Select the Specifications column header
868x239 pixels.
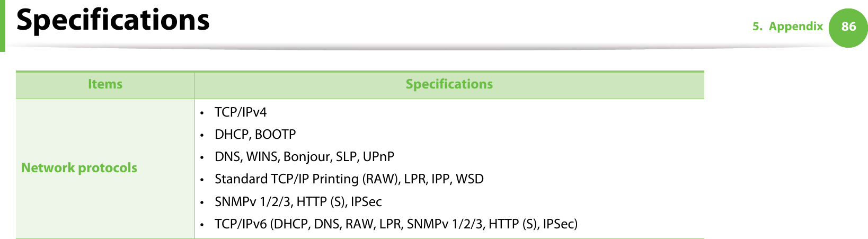tap(449, 84)
